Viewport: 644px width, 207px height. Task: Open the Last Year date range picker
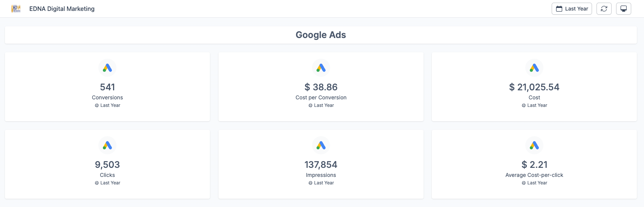tap(572, 9)
